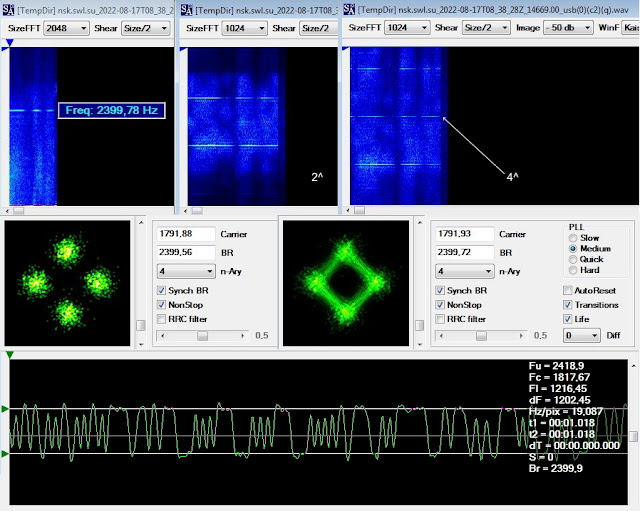Click the SA icon of the third spectrum window
The height and width of the screenshot is (511, 640).
349,9
